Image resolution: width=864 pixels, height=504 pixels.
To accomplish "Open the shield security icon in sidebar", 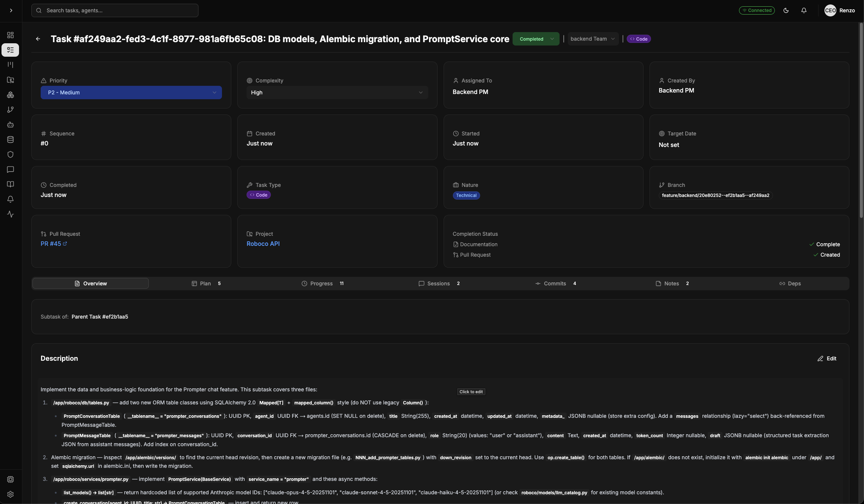I will pyautogui.click(x=10, y=154).
